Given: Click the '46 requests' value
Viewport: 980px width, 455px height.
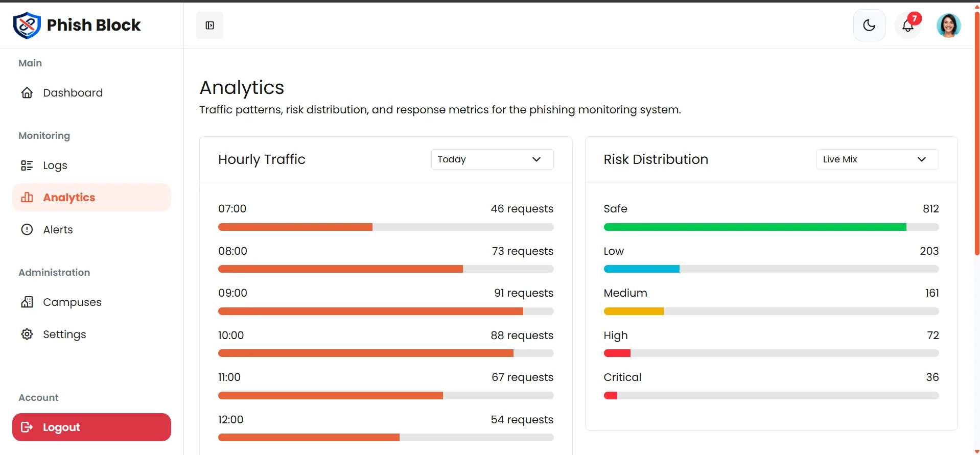Looking at the screenshot, I should click(x=522, y=209).
